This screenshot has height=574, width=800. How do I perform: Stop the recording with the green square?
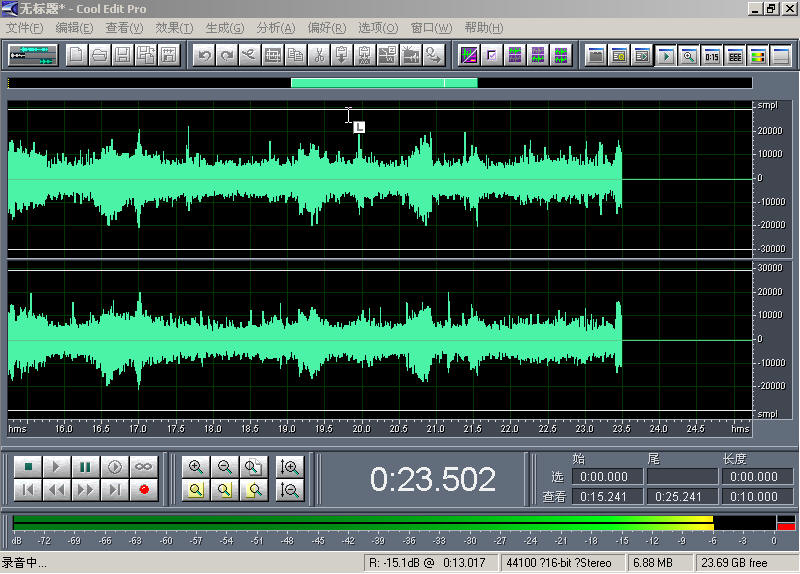[28, 467]
